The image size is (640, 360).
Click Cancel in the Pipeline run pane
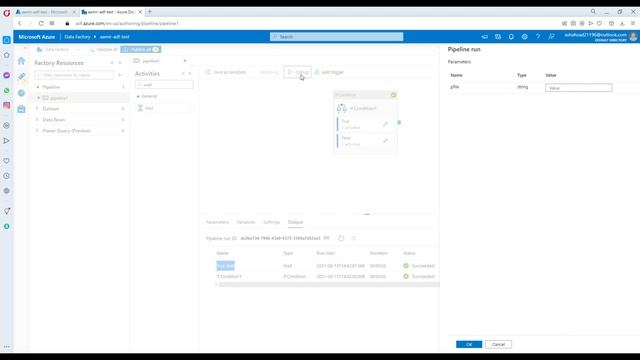pos(498,344)
